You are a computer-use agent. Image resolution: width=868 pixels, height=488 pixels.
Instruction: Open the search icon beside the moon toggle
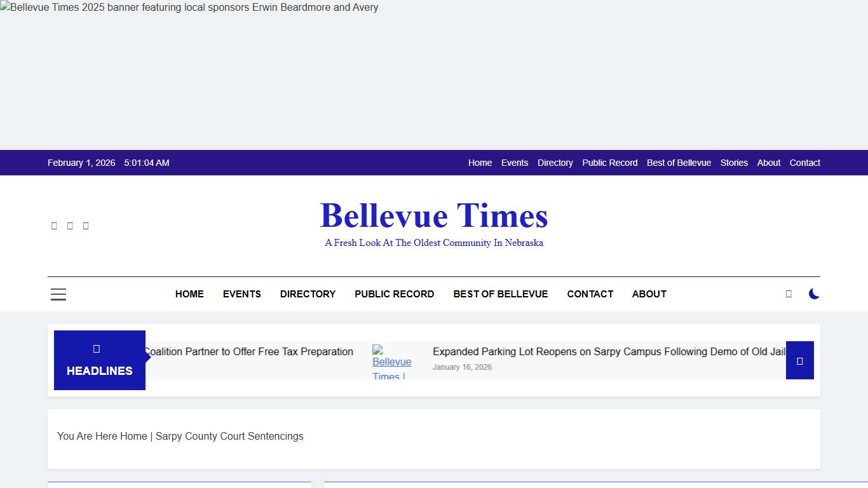click(x=789, y=294)
